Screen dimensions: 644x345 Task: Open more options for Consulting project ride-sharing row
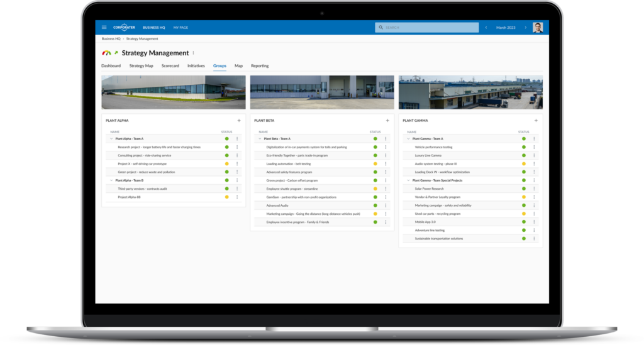(237, 155)
